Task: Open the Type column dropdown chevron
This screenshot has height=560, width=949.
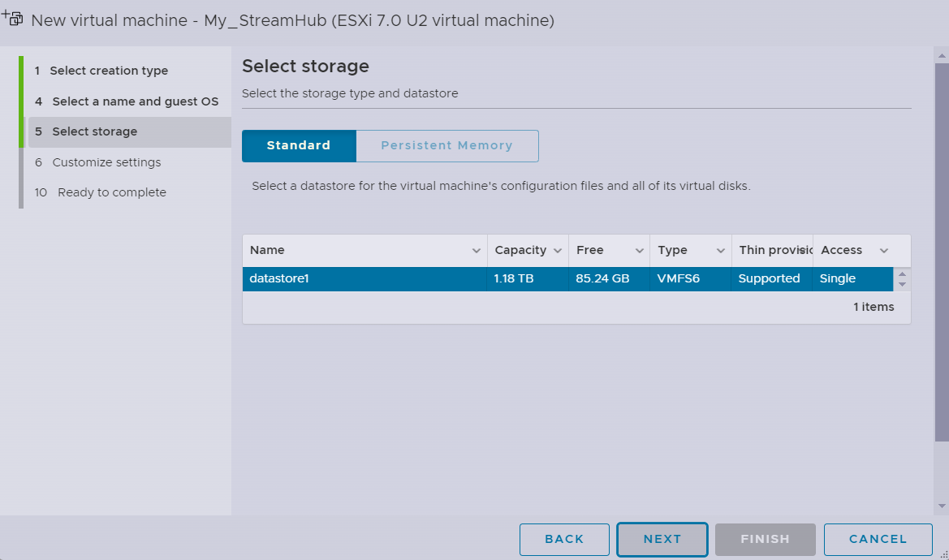Action: click(720, 251)
